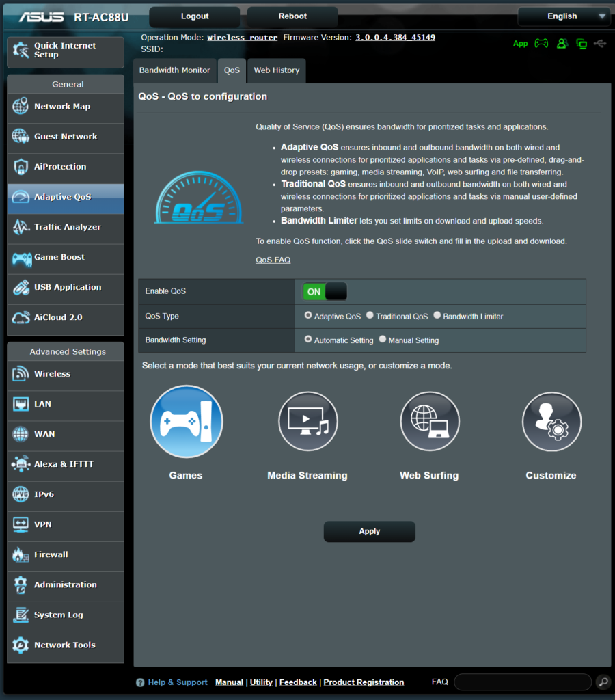Image resolution: width=615 pixels, height=700 pixels.
Task: Switch to the Web History tab
Action: coord(277,70)
